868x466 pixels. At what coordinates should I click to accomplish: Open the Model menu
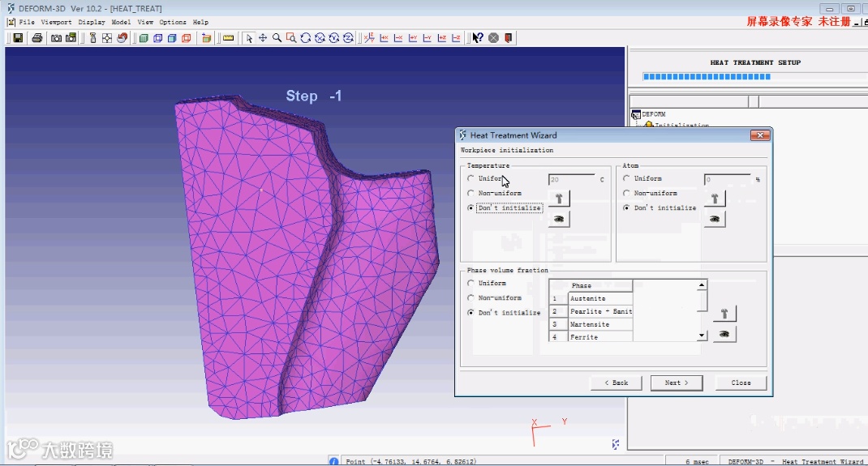[x=121, y=22]
